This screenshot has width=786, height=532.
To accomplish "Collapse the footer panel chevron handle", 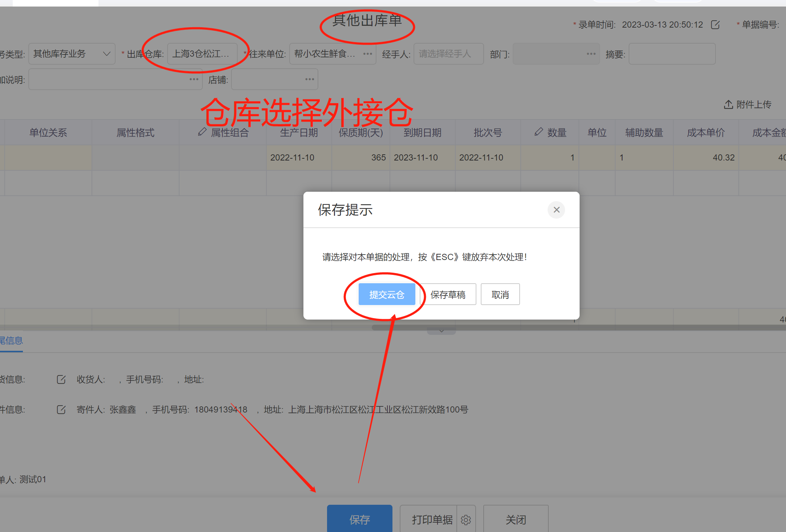I will (441, 331).
